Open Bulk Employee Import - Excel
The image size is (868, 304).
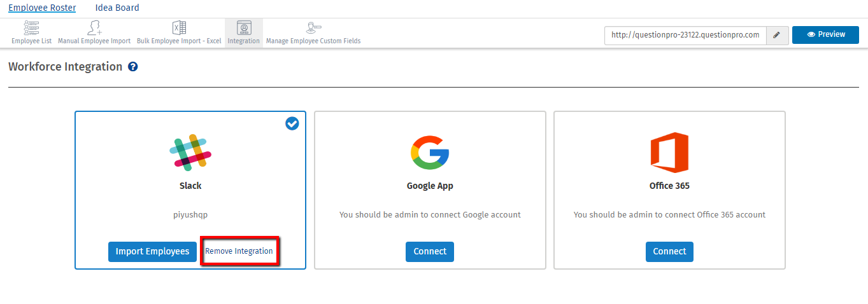tap(179, 29)
